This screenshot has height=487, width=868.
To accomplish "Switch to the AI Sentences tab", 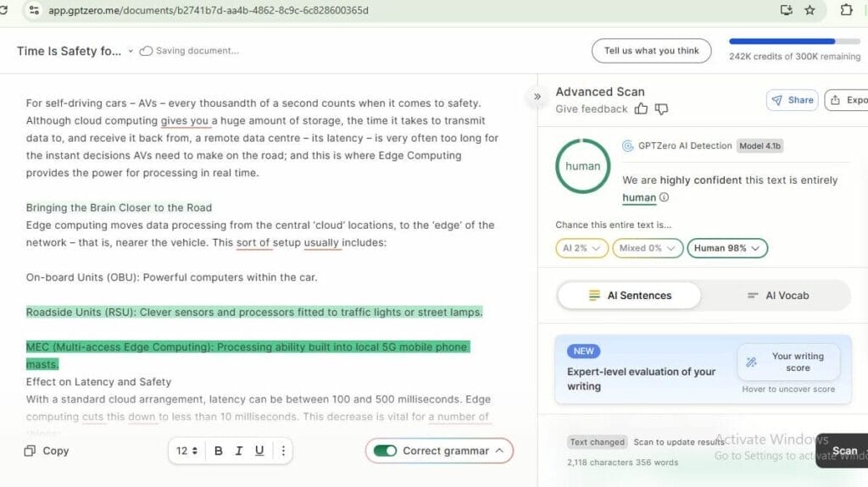I will tap(629, 296).
